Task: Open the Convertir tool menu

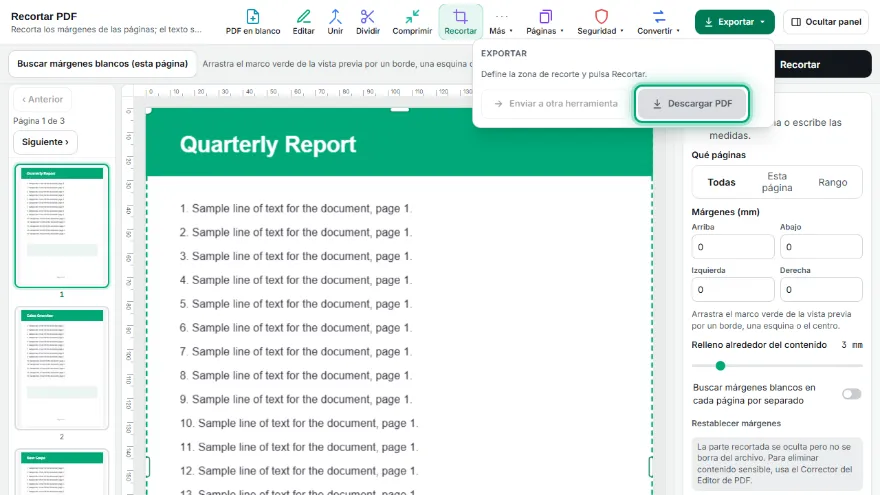Action: [x=658, y=22]
